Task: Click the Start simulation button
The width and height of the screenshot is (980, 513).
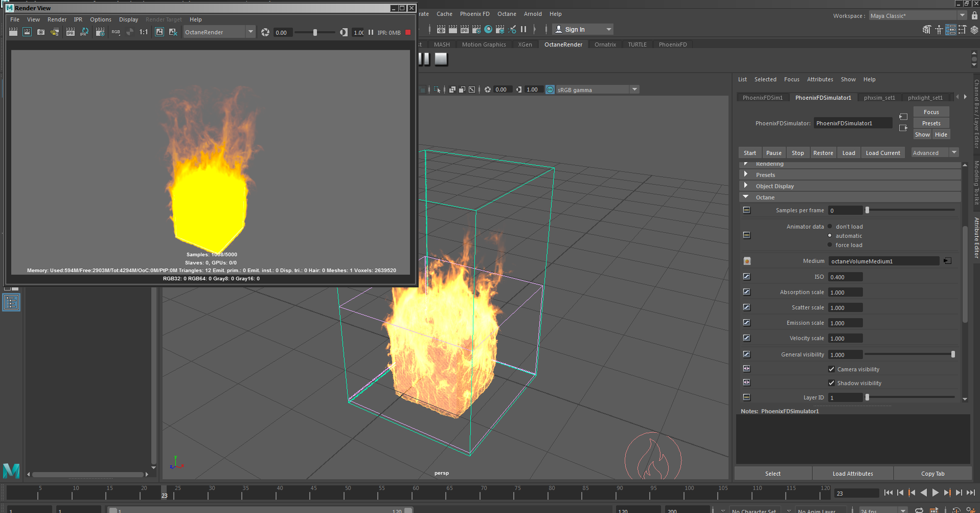Action: 750,153
